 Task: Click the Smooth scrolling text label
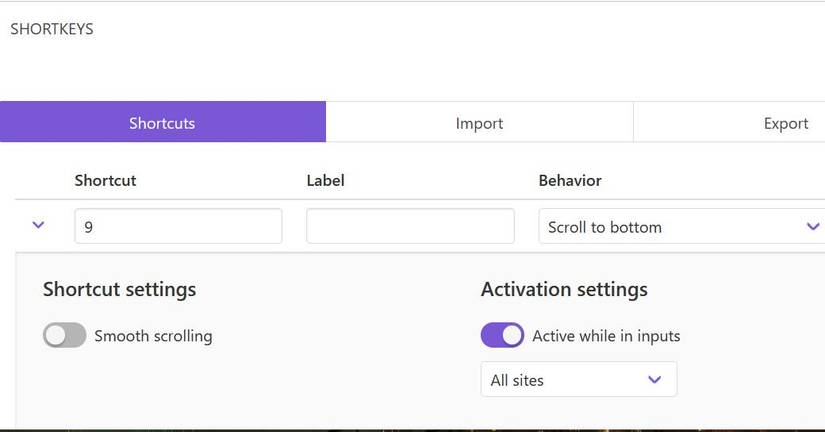tap(153, 336)
